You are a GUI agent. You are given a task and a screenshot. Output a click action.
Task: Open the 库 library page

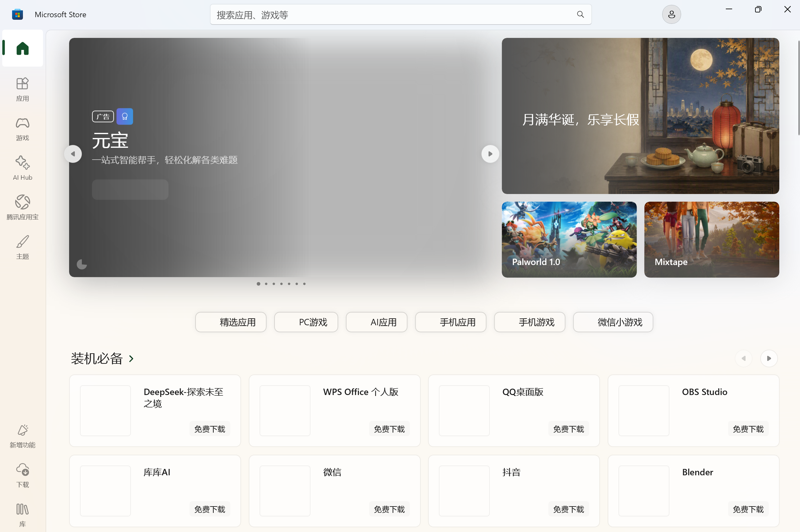point(22,515)
